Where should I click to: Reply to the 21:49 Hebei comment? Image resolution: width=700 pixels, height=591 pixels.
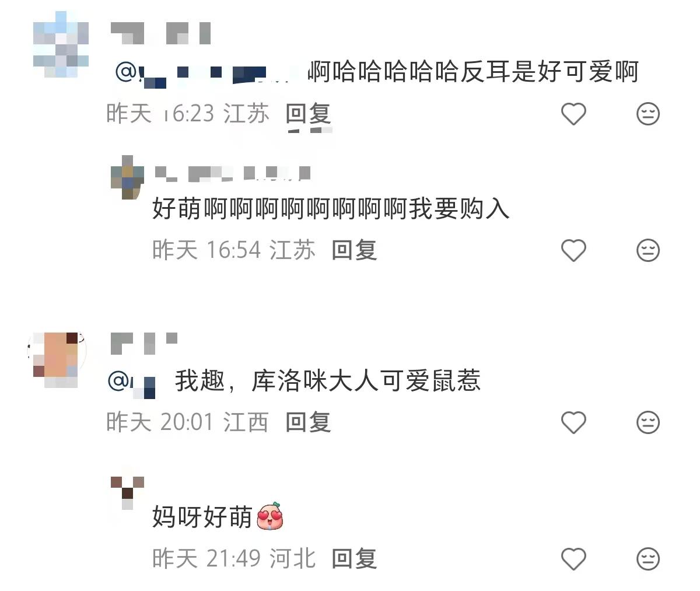(x=354, y=559)
